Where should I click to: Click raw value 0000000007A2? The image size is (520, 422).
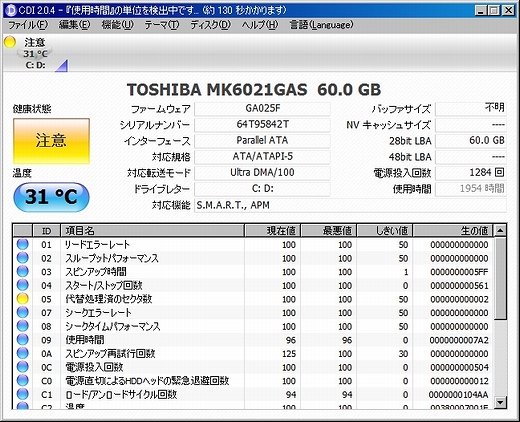click(459, 340)
